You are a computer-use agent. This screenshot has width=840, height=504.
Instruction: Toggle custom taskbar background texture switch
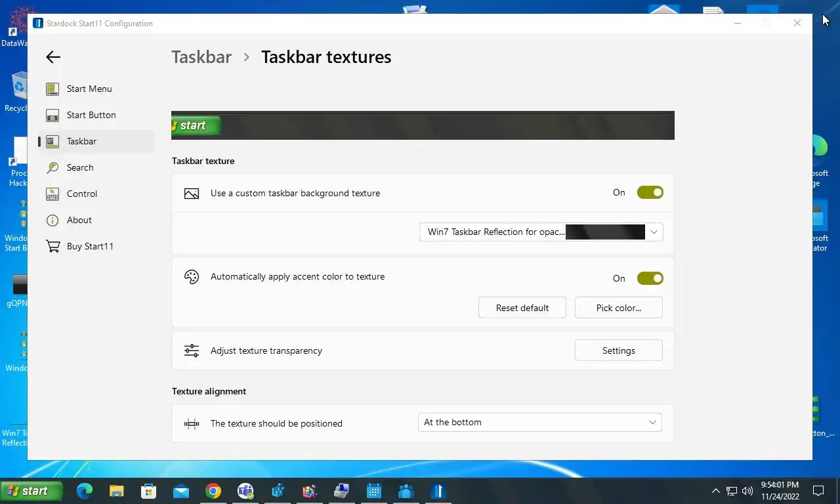click(x=650, y=192)
